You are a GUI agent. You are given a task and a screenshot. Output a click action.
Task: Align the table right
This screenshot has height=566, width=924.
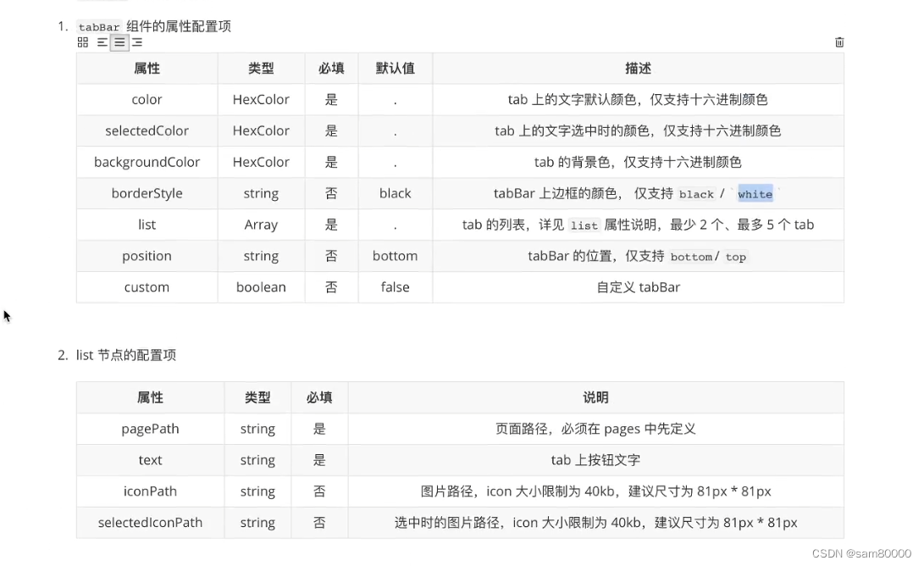click(137, 42)
